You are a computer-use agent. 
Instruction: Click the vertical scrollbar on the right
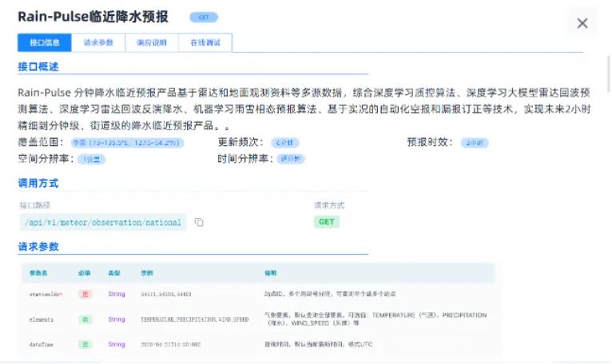609,74
